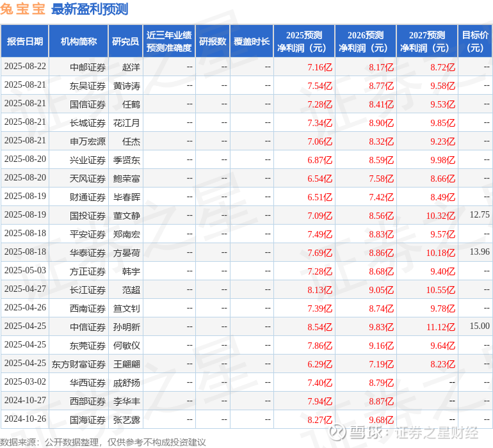Viewport: 493px width, 448px height.
Task: Click the report date 2025-05-03
Action: click(25, 270)
